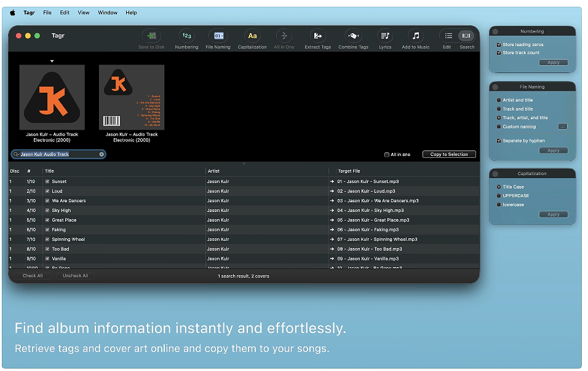The height and width of the screenshot is (371, 588).
Task: Click the Copy to Selection button
Action: 449,154
